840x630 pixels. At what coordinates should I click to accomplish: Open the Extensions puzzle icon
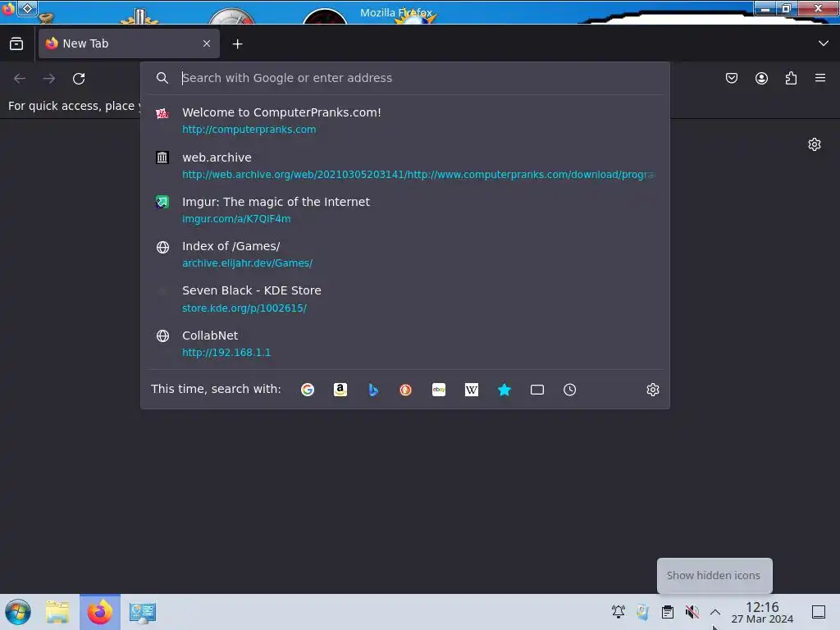click(791, 78)
